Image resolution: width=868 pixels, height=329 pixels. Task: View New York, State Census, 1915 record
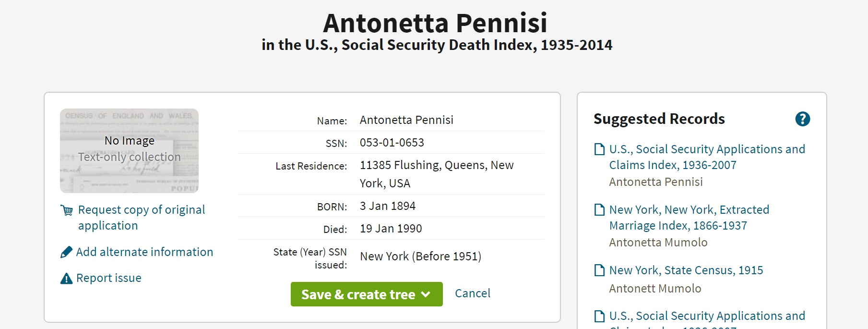click(x=686, y=270)
